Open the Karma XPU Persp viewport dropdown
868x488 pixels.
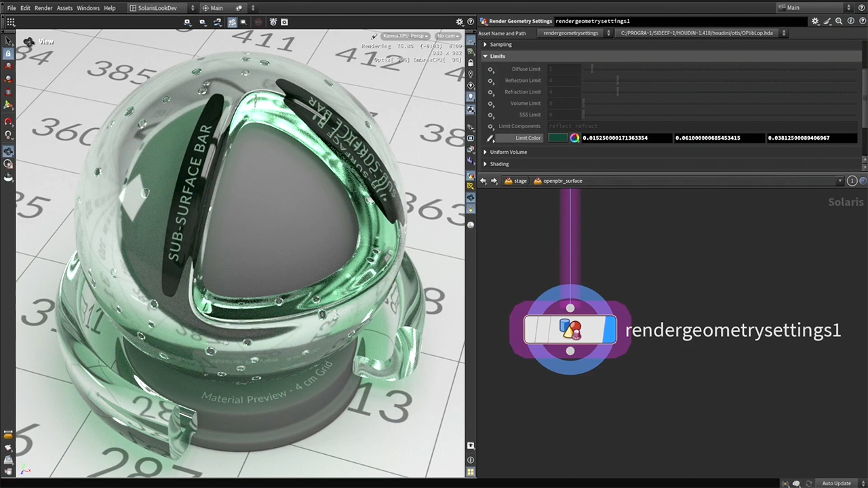tap(404, 36)
